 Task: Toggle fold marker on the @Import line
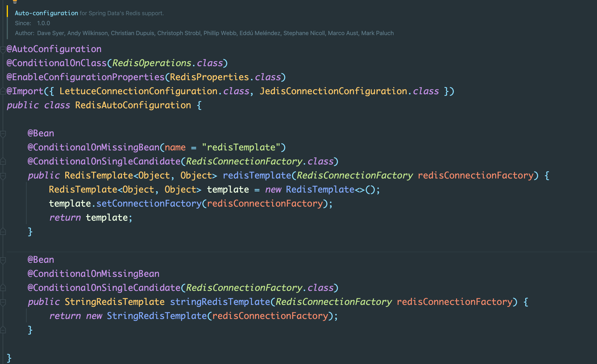3,92
